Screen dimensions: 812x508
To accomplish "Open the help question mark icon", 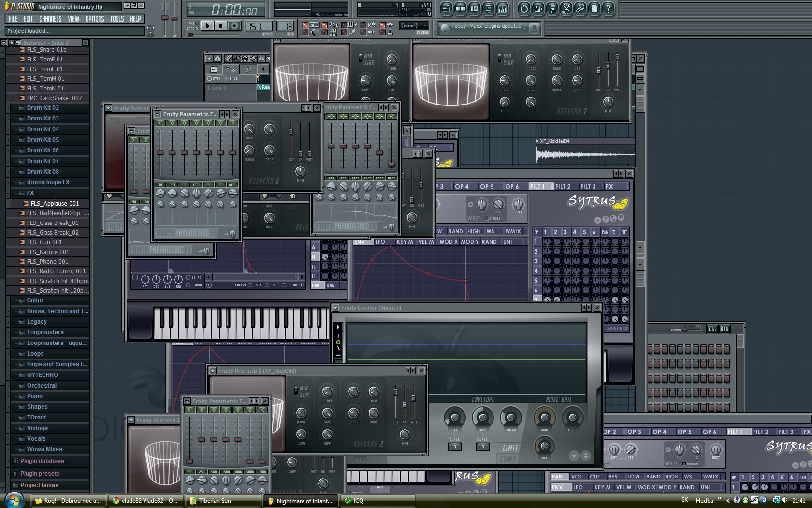I will [x=608, y=9].
